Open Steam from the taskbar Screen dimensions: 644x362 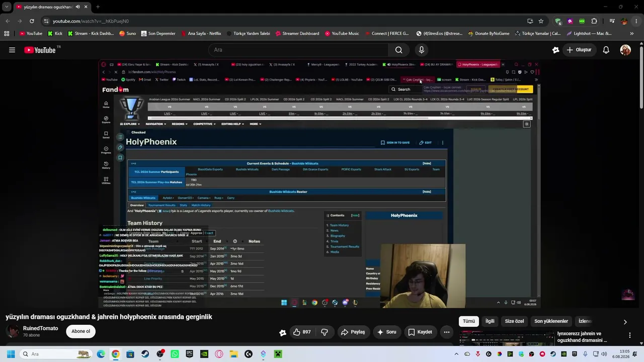145,354
